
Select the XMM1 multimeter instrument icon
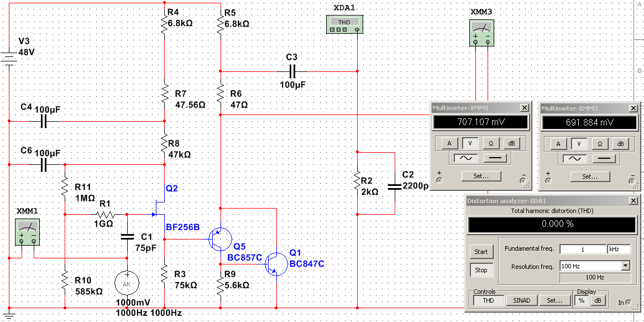coord(27,232)
